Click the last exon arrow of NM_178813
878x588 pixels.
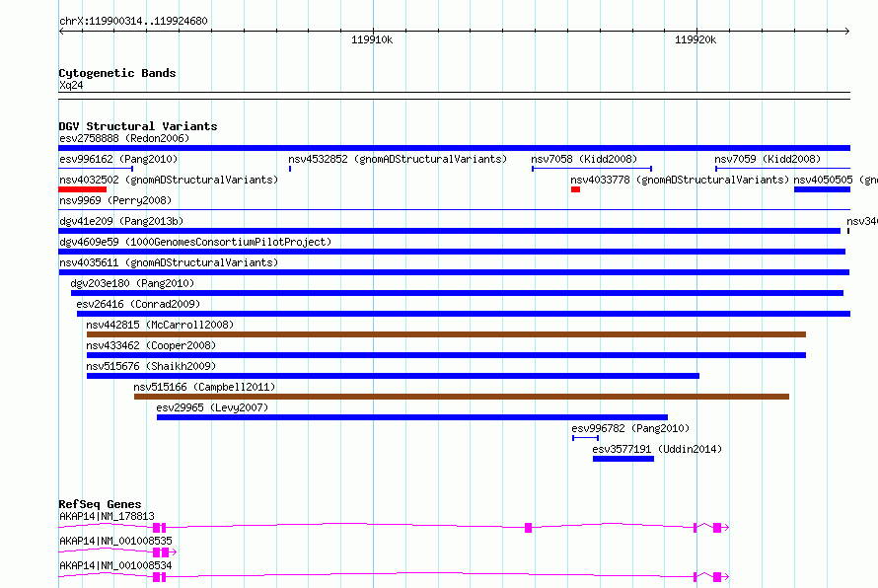721,528
